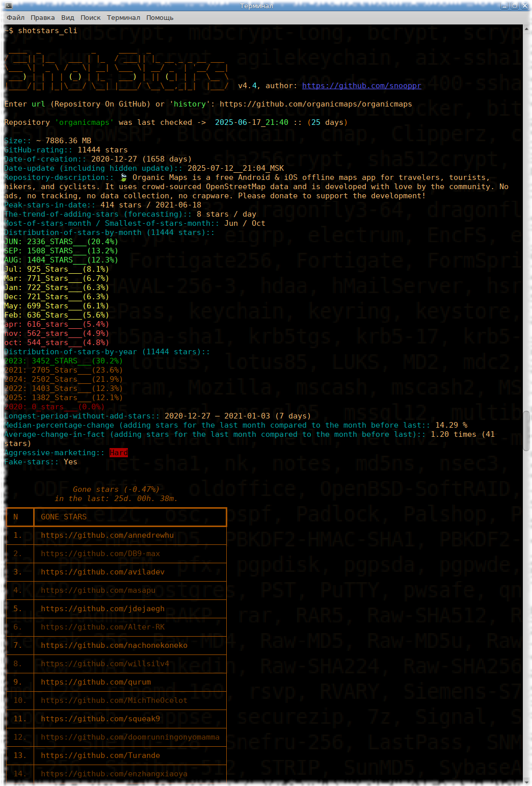Open the Правка menu
The width and height of the screenshot is (532, 786).
(x=43, y=17)
